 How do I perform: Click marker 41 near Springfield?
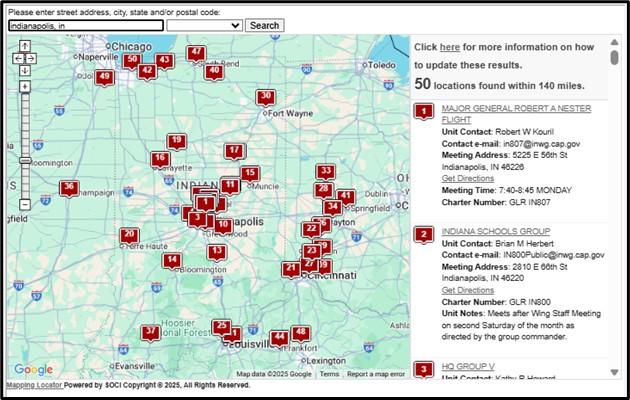(347, 196)
